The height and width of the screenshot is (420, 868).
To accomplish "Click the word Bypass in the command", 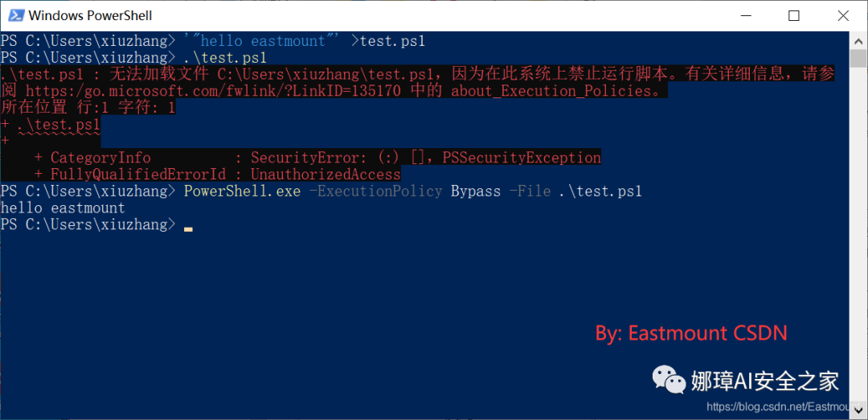I will 476,191.
